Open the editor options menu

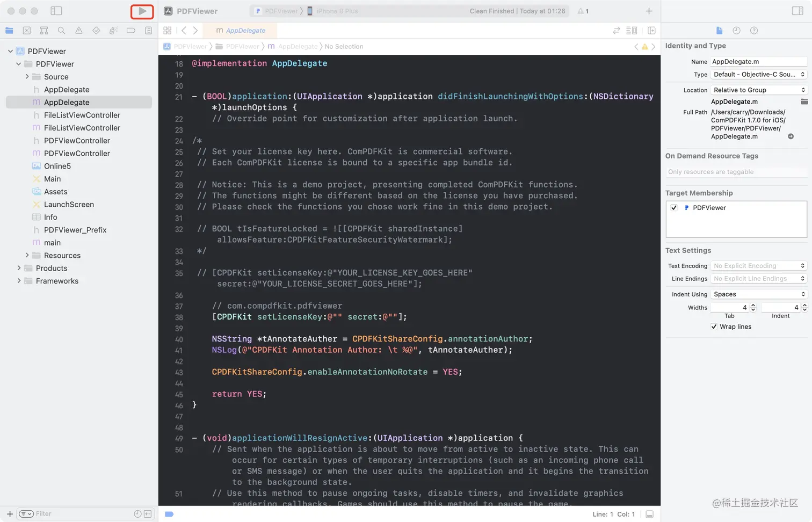[632, 31]
